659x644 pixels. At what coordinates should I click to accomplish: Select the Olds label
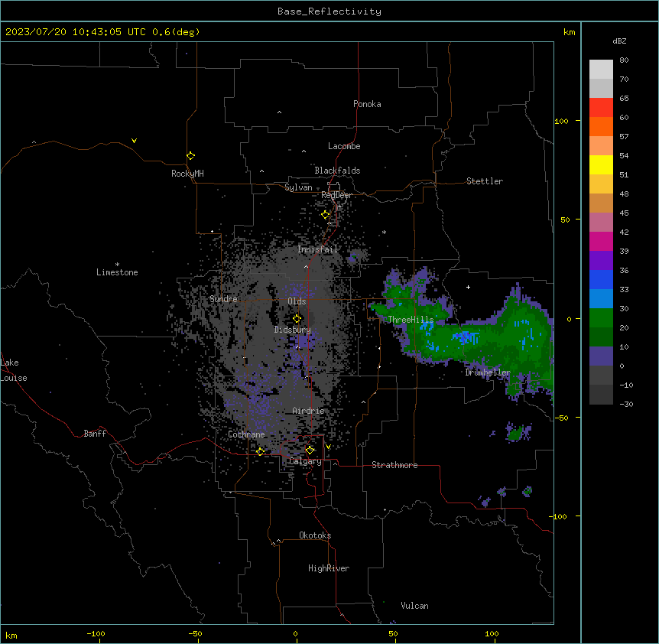(x=297, y=301)
